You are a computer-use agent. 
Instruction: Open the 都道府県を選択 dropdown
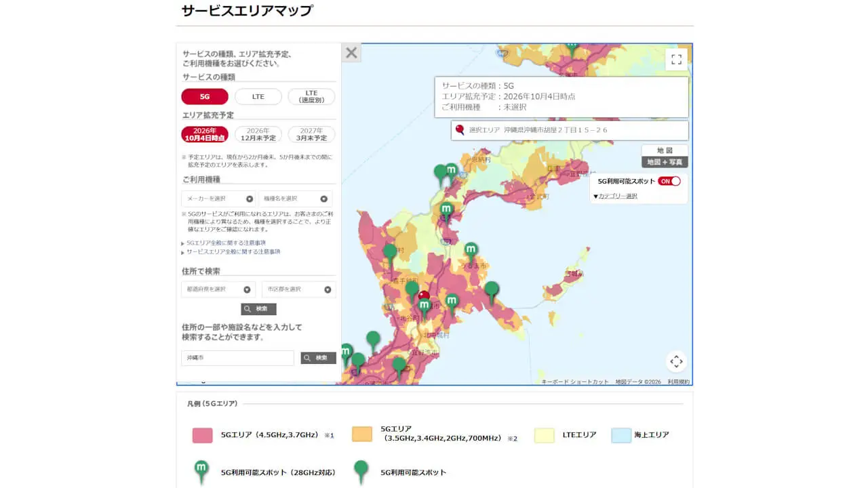(x=218, y=289)
